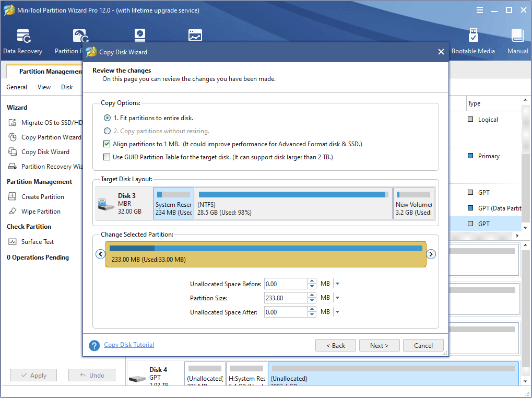
Task: Select the 28.5 GB NTFS partition block
Action: [x=293, y=204]
